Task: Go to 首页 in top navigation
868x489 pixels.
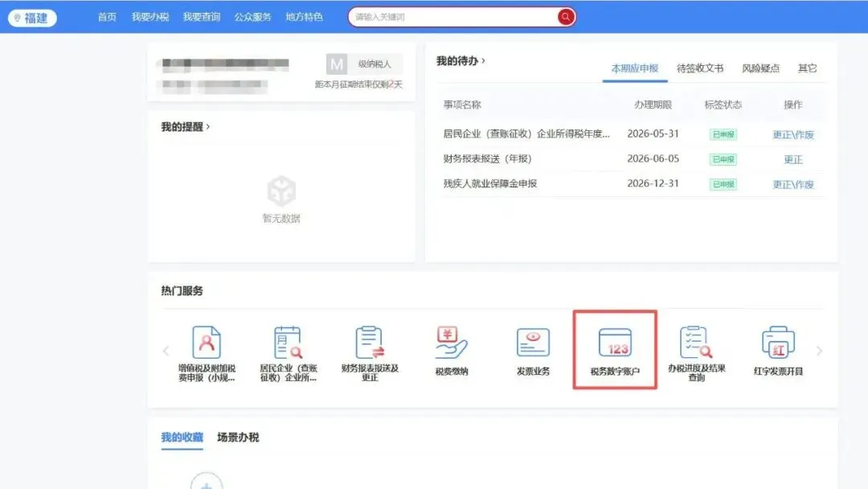Action: coord(107,17)
